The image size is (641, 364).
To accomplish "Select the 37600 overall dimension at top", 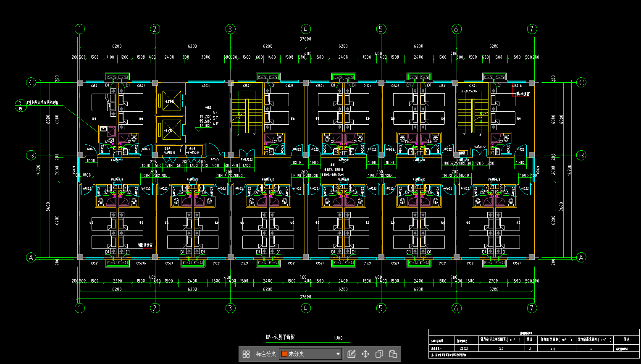I will coord(305,39).
